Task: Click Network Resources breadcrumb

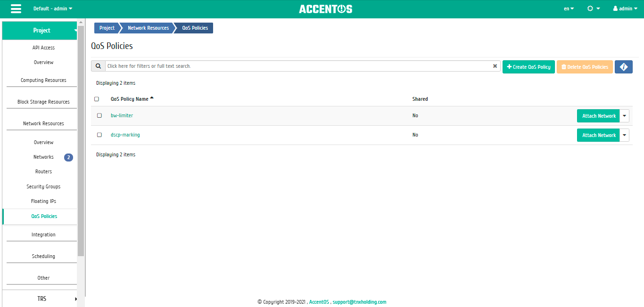Action: [148, 28]
